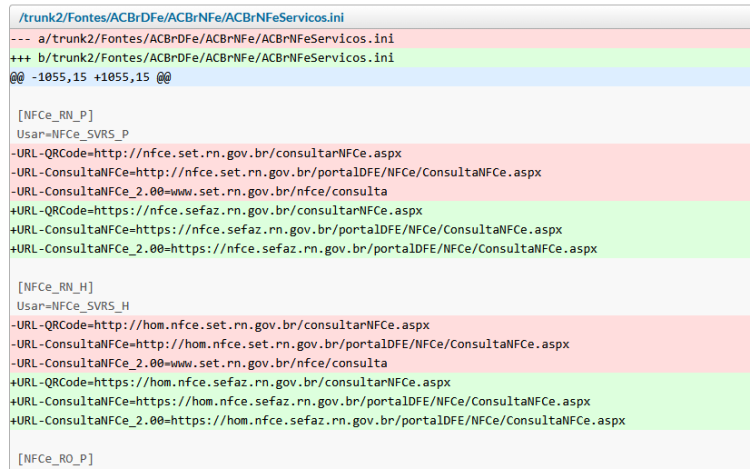
Task: Click the '@@ -1055,15 +1055,15 @@' hunk header
Action: click(380, 76)
